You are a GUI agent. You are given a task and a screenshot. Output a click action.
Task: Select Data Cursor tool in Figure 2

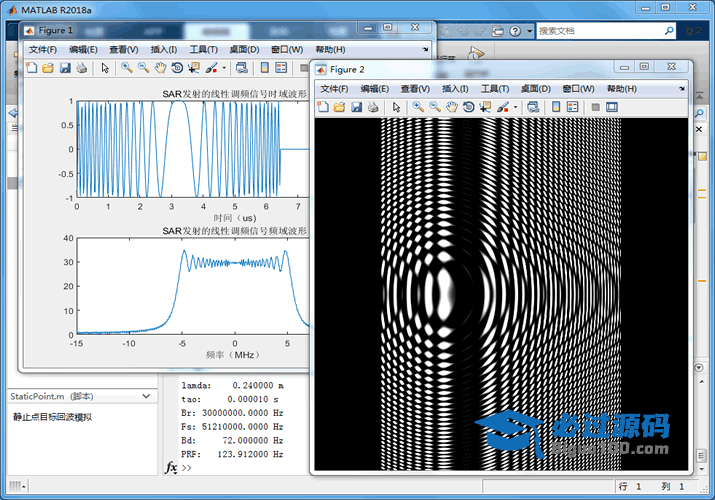[x=485, y=107]
